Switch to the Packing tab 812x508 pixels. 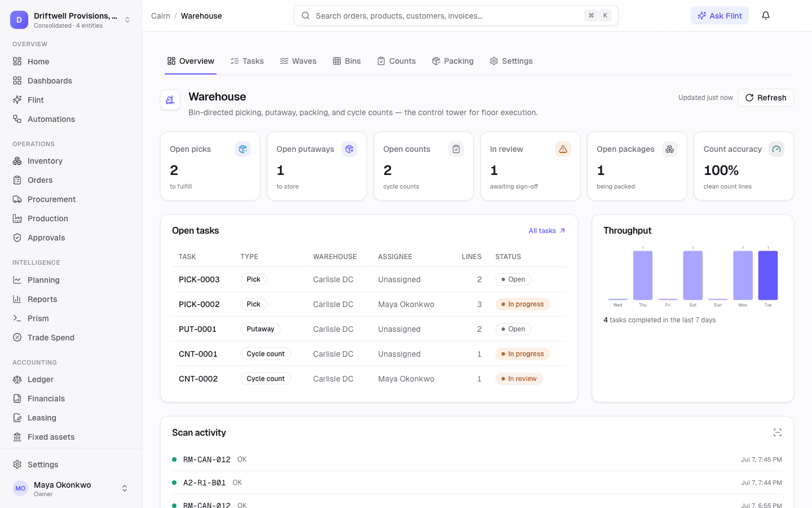(453, 61)
